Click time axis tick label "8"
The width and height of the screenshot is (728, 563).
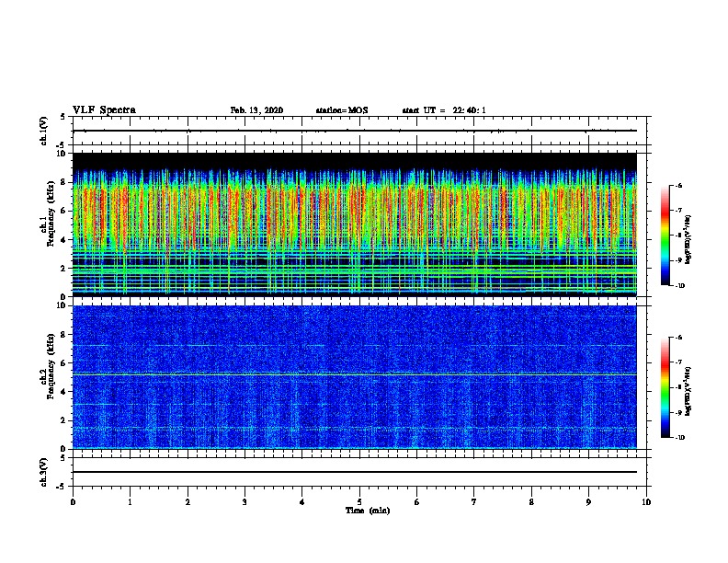531,502
